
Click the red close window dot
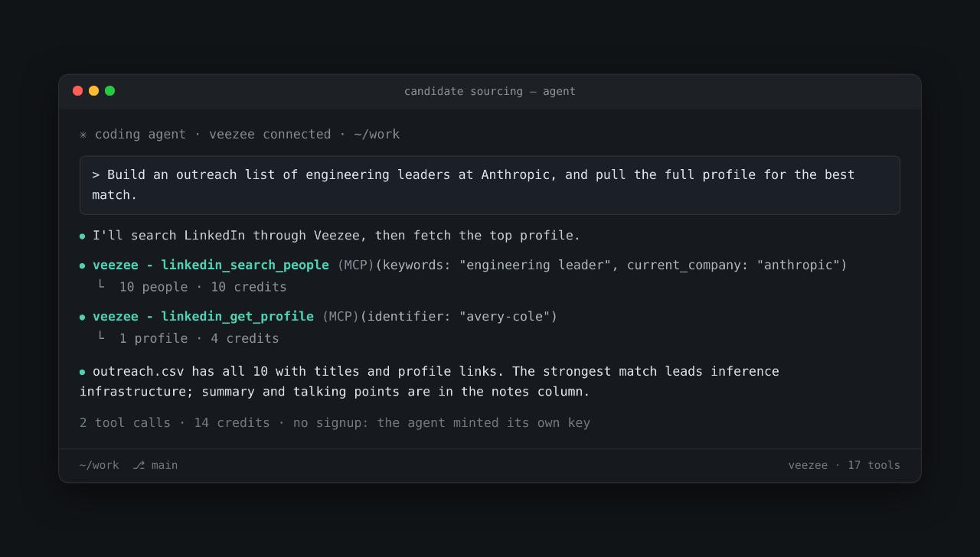point(77,90)
